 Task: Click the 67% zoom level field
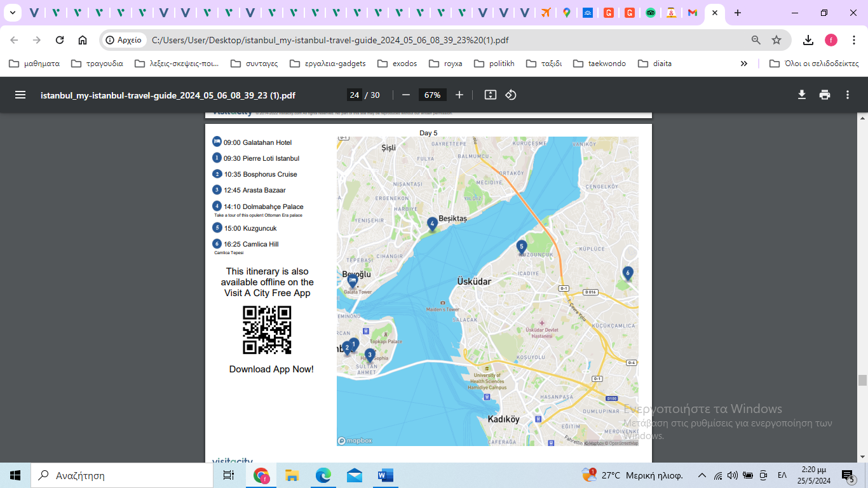(x=432, y=95)
